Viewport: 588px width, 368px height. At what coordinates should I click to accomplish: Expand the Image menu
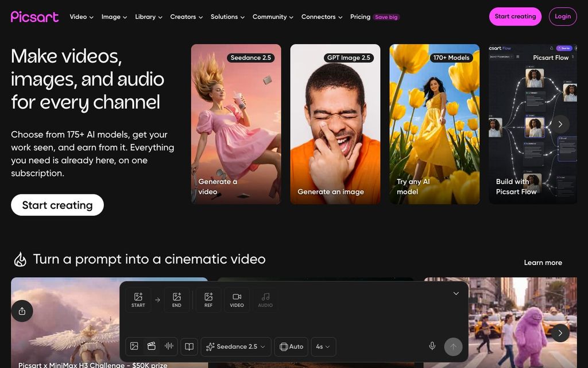(x=114, y=17)
